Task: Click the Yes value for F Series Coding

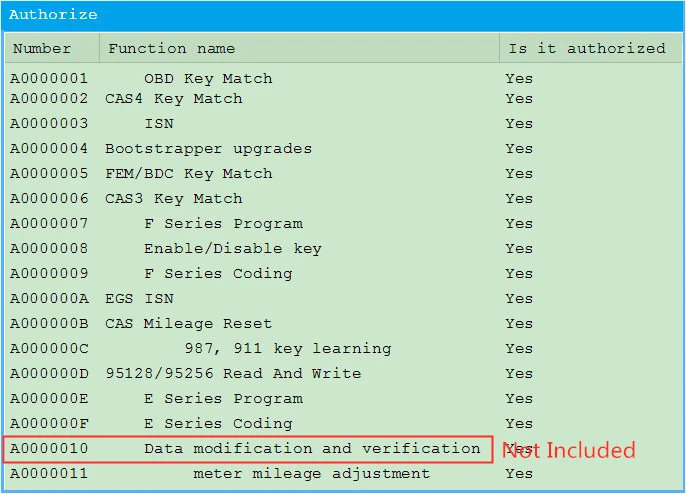Action: [519, 273]
